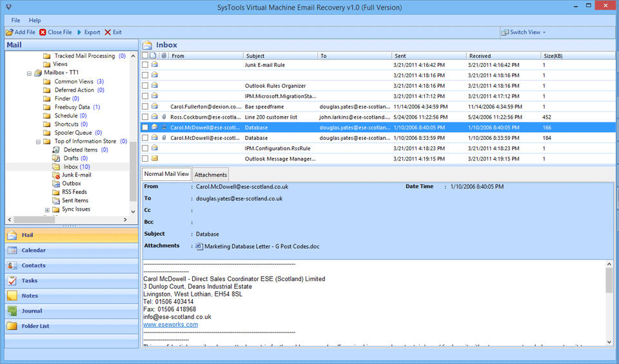Open the Marketing Database Letter attachment
Viewport: 619px width, 364px height.
click(x=262, y=247)
